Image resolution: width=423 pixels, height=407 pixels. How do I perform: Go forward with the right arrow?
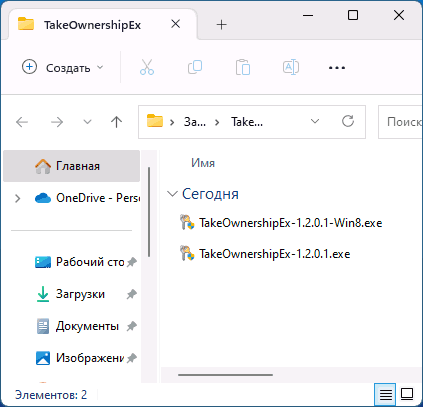click(57, 122)
